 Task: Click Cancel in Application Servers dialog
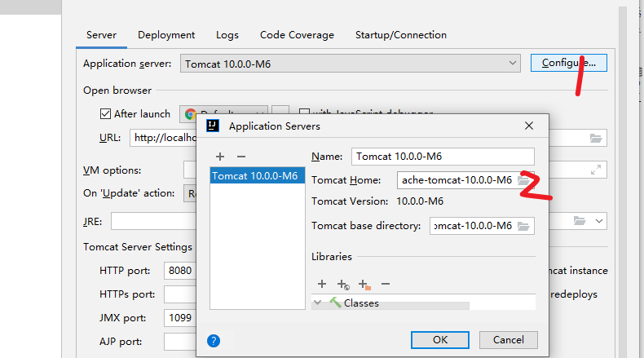pyautogui.click(x=509, y=340)
